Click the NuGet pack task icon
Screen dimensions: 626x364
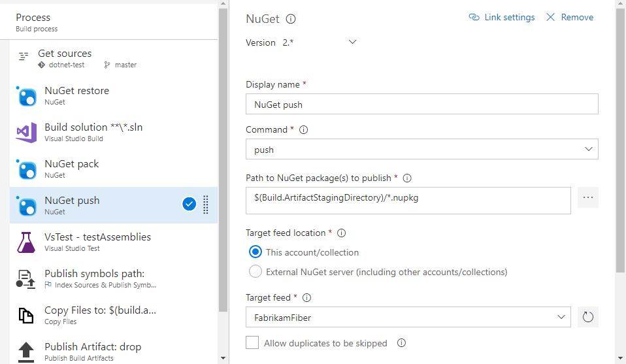(x=27, y=169)
